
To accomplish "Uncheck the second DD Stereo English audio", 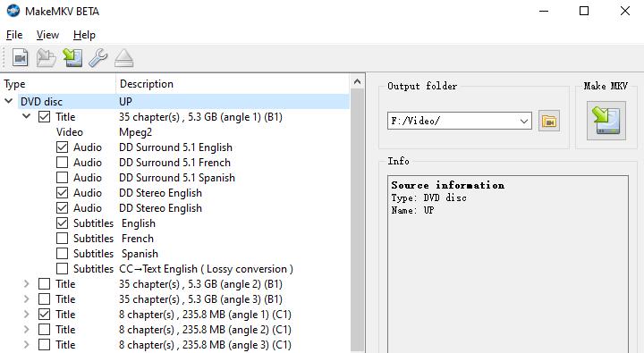I will pos(62,208).
